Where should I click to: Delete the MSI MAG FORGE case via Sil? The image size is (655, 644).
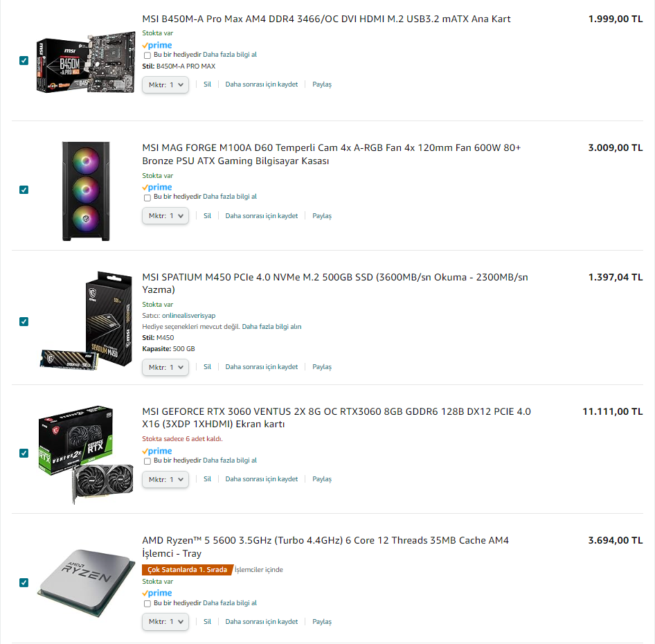coord(207,215)
